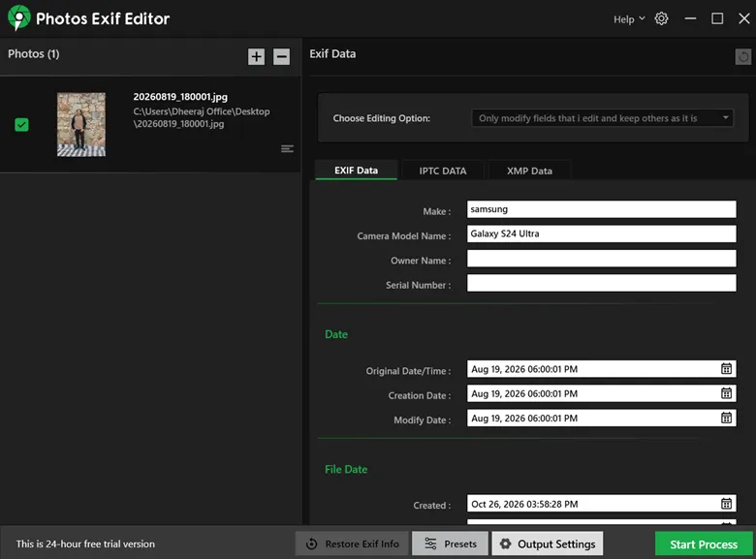Image resolution: width=756 pixels, height=559 pixels.
Task: Open the photo options lines icon
Action: point(287,148)
